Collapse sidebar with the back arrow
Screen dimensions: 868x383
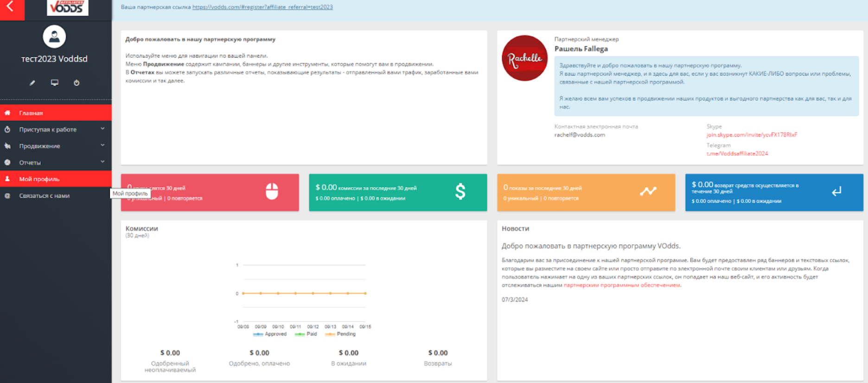(x=11, y=7)
